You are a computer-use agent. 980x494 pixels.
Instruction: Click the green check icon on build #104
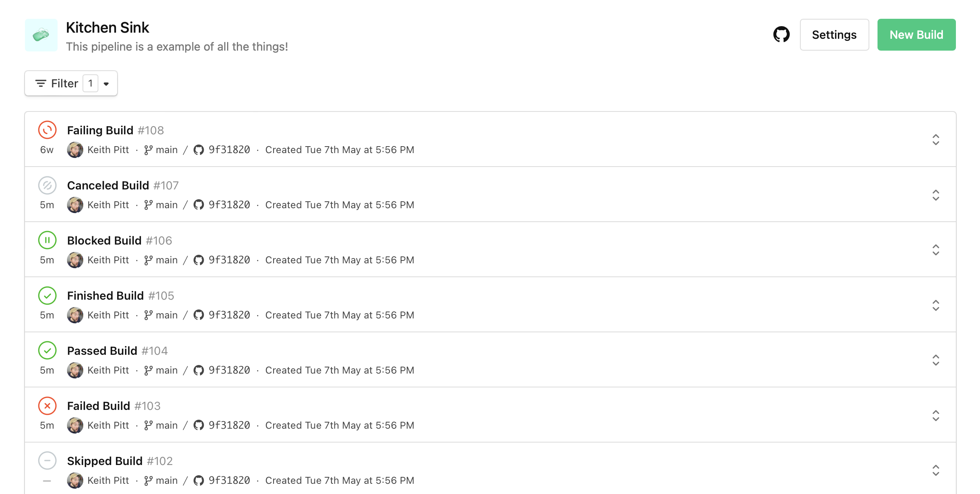[47, 351]
